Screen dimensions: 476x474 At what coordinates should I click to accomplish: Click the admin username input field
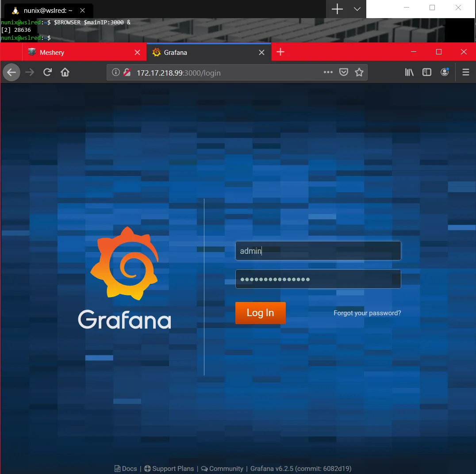(x=318, y=251)
